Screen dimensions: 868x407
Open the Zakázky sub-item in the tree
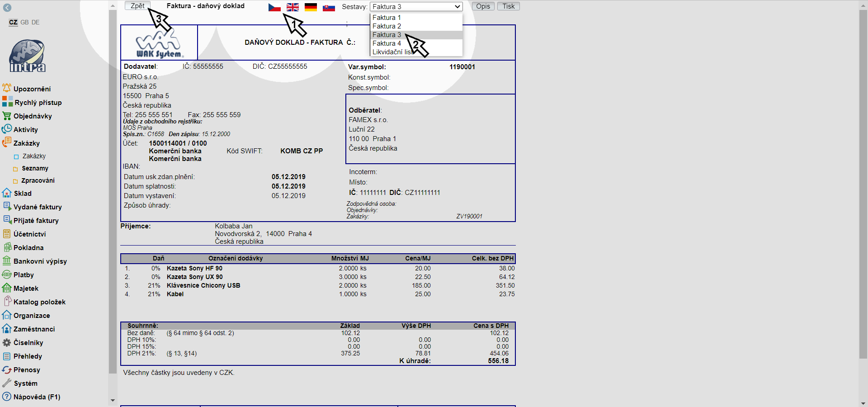click(x=34, y=156)
